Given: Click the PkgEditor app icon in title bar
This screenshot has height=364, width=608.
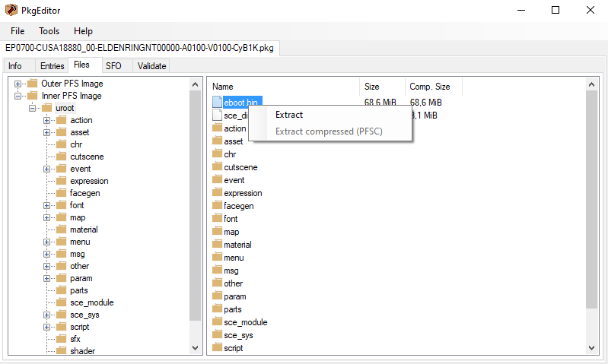Looking at the screenshot, I should [x=11, y=10].
